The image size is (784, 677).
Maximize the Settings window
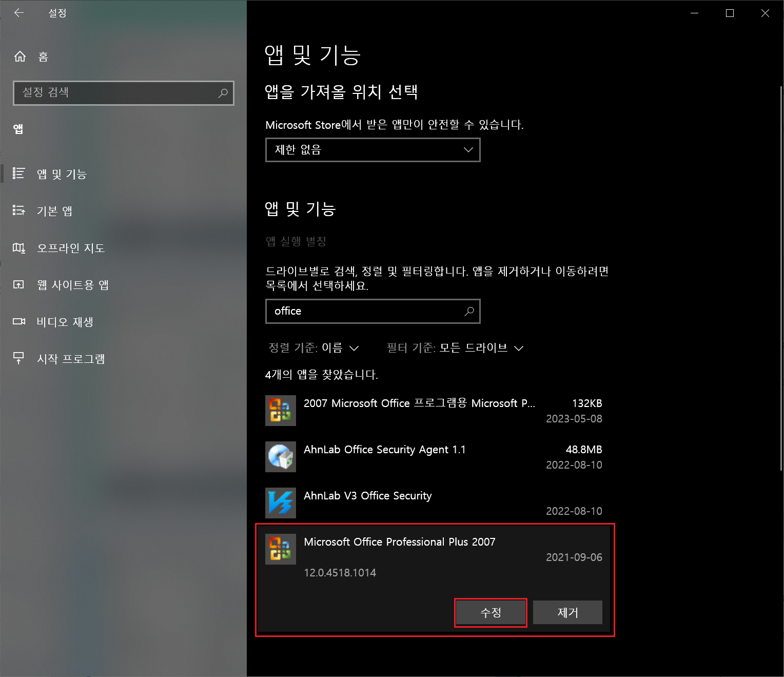tap(730, 13)
